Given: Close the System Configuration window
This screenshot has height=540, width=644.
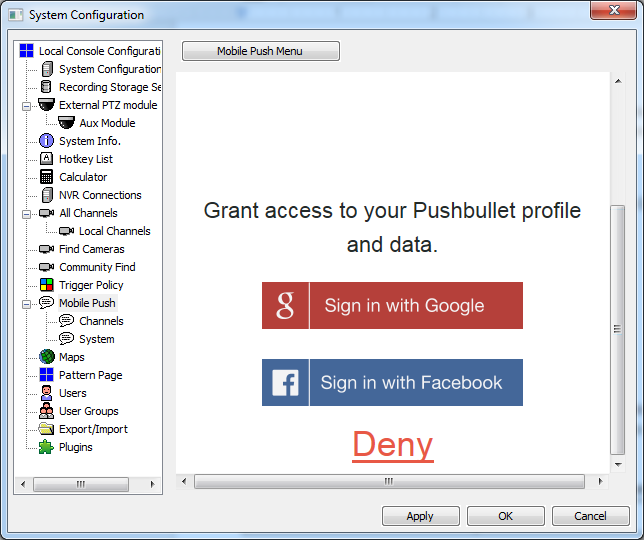Looking at the screenshot, I should pos(614,10).
